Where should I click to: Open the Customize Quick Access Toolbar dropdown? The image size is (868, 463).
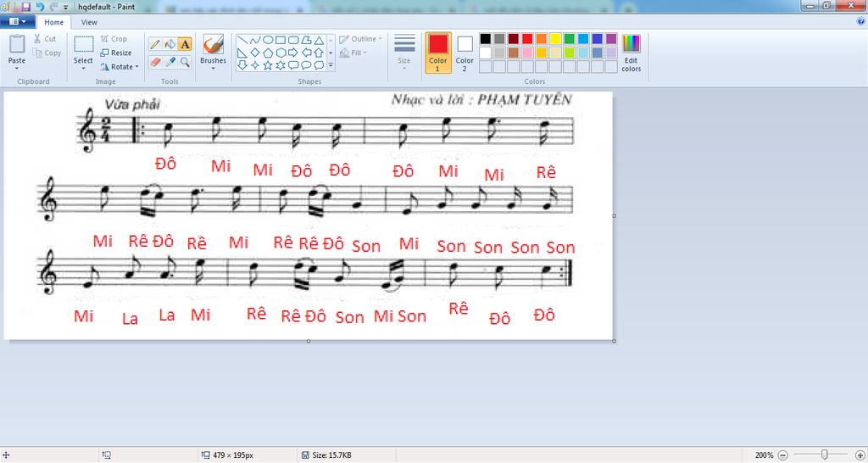tap(66, 7)
